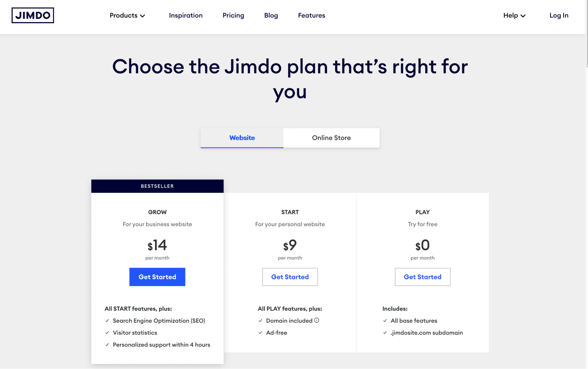Toggle the Website pricing view

242,137
